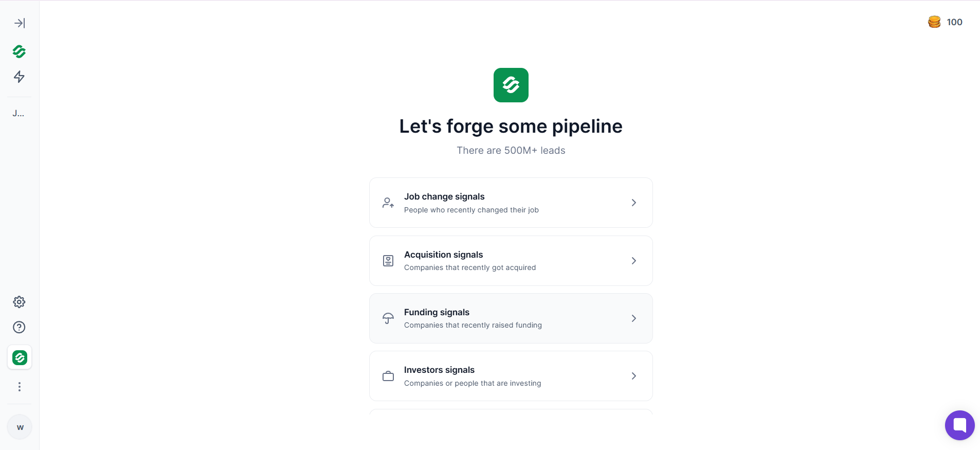Open the truncated J... sidebar item
Screen dimensions: 980x450
[19, 113]
